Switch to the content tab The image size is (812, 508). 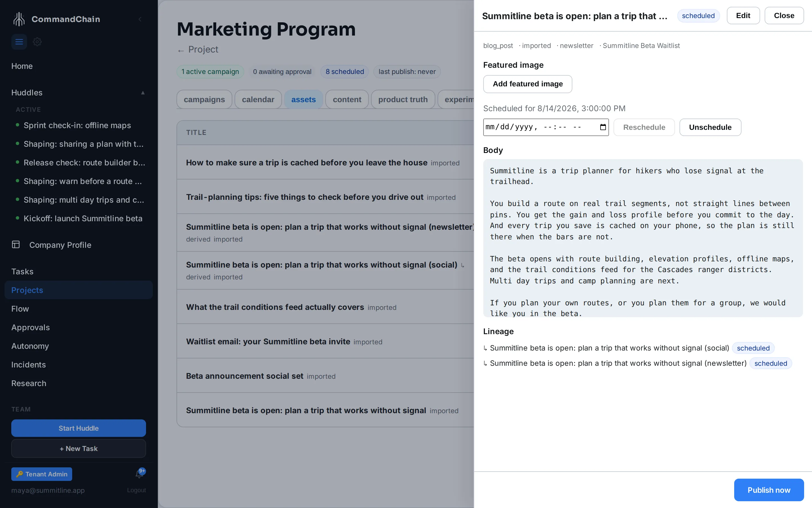click(347, 99)
